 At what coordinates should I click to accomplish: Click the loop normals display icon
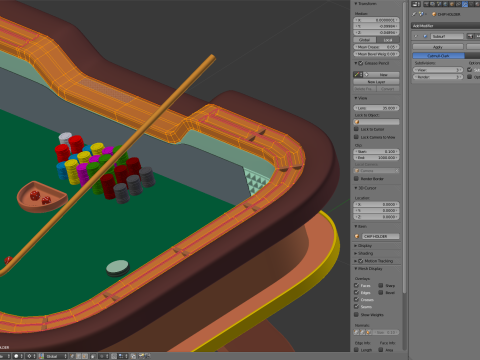[362, 332]
